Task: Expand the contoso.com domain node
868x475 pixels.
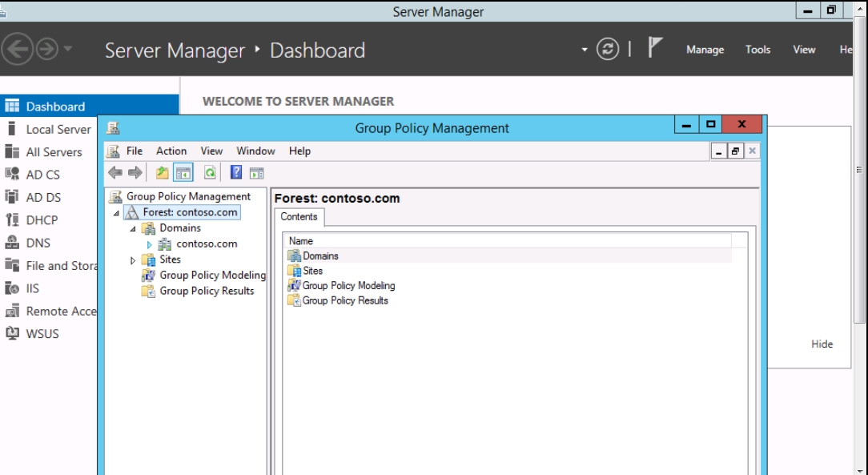Action: point(149,244)
